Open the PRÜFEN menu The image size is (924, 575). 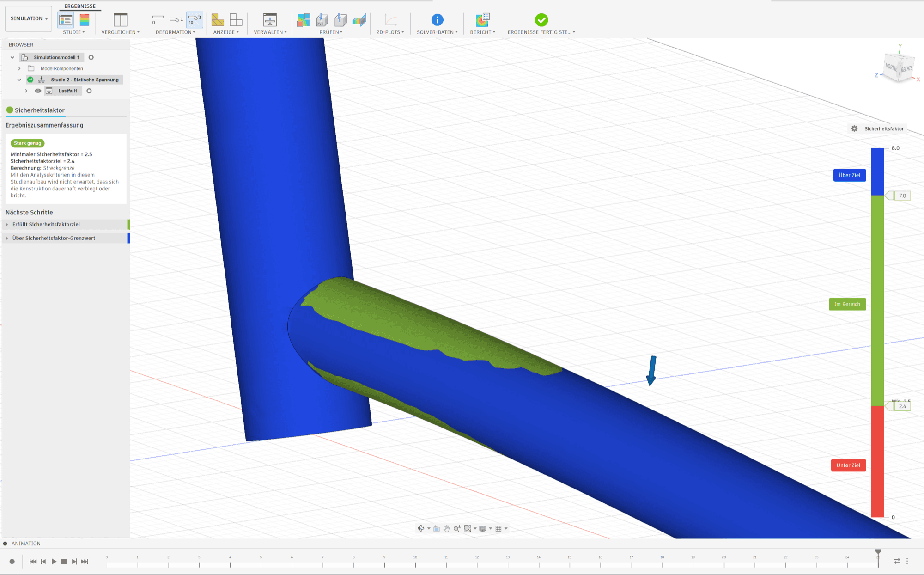[331, 32]
